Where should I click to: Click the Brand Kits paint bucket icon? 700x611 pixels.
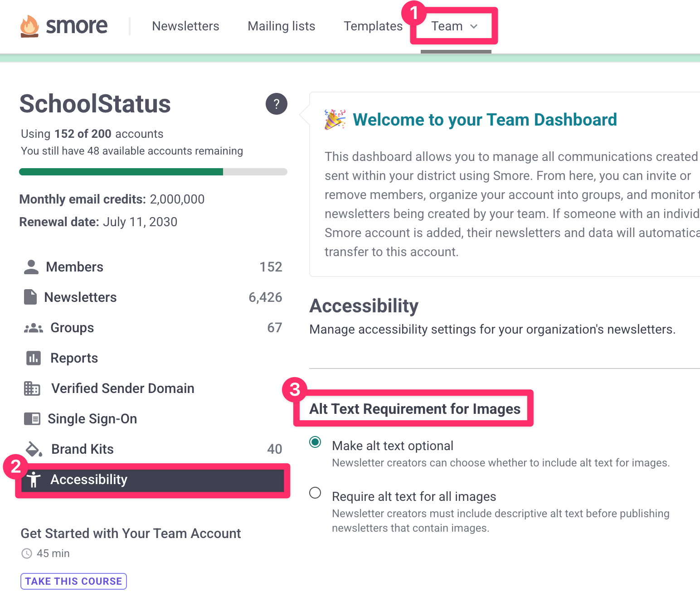tap(34, 449)
